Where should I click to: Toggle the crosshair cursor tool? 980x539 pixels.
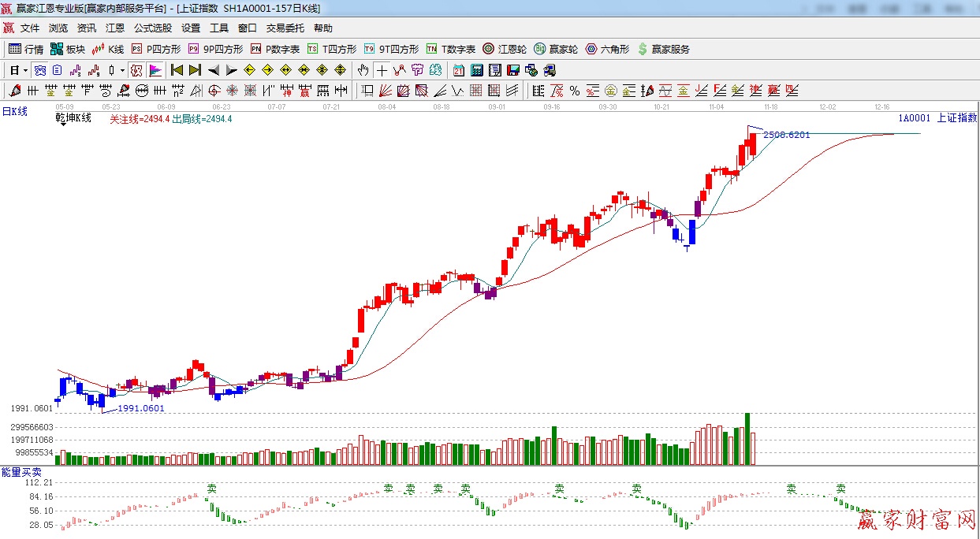(x=382, y=70)
